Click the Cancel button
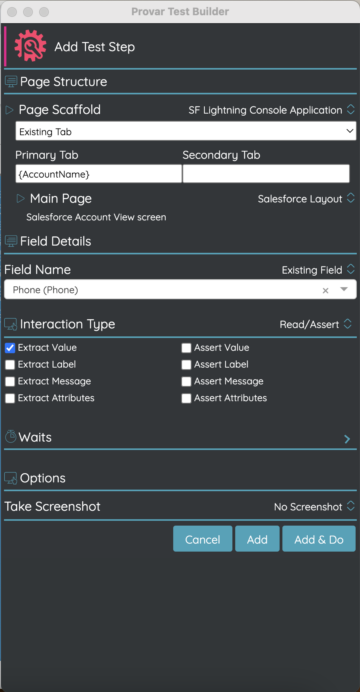 (202, 539)
